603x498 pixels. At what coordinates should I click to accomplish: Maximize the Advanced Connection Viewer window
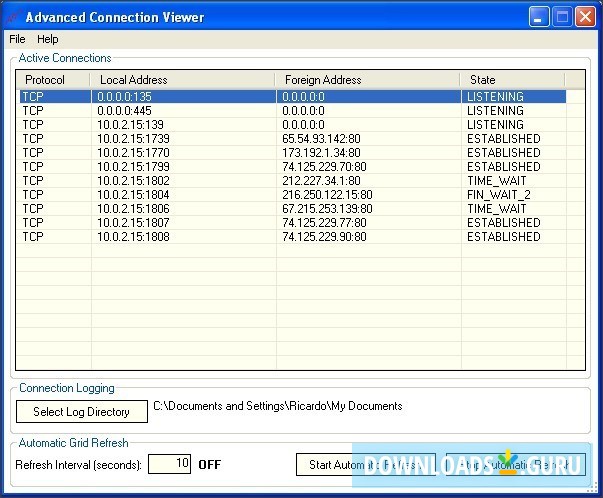pos(562,17)
